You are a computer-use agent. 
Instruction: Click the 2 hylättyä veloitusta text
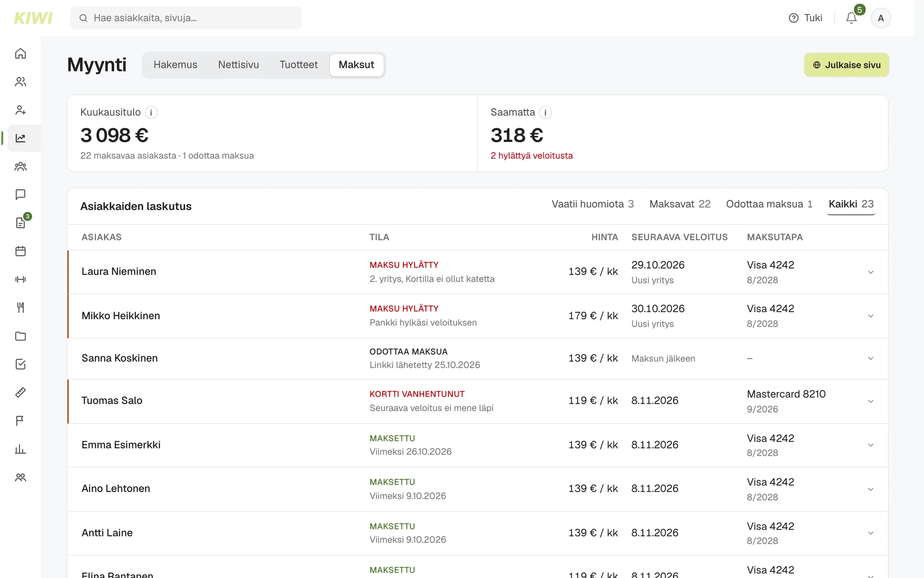click(x=531, y=156)
